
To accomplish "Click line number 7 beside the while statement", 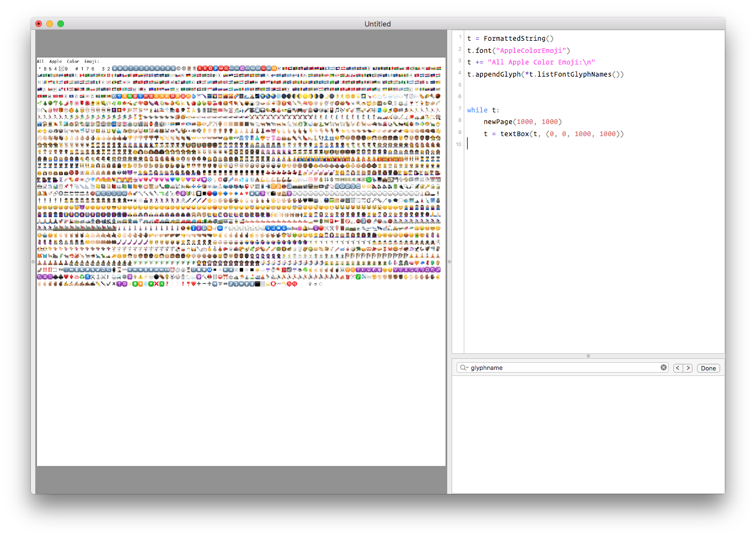I will [x=460, y=110].
